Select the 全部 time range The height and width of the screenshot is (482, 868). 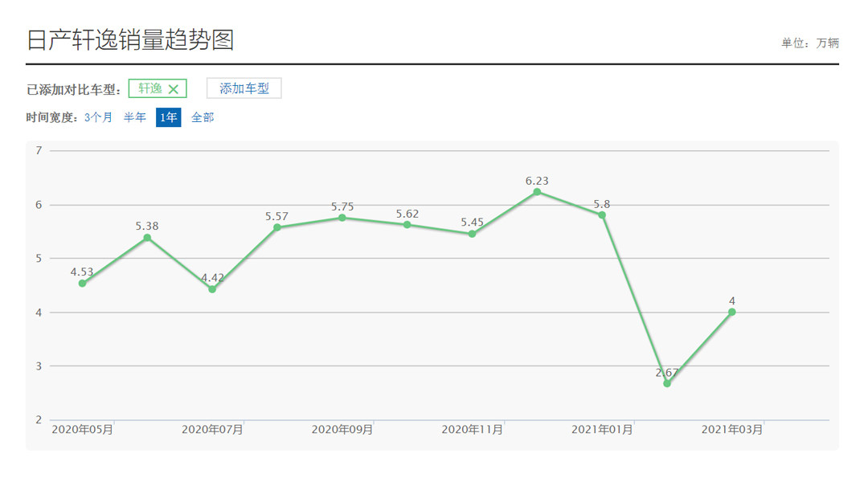tap(203, 117)
